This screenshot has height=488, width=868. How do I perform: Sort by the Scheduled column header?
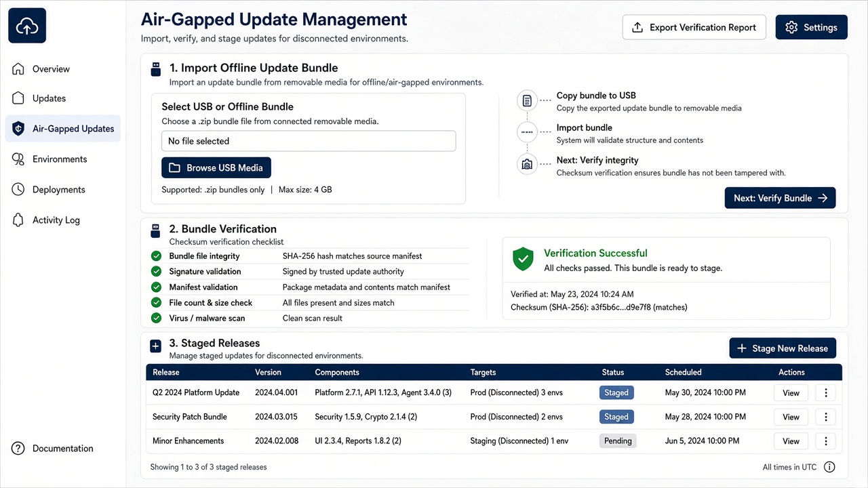(x=683, y=372)
